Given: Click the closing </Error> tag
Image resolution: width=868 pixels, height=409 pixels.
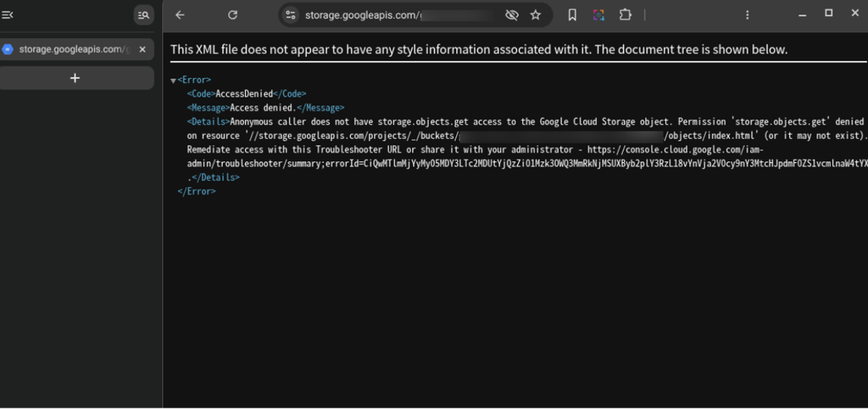Looking at the screenshot, I should [197, 191].
